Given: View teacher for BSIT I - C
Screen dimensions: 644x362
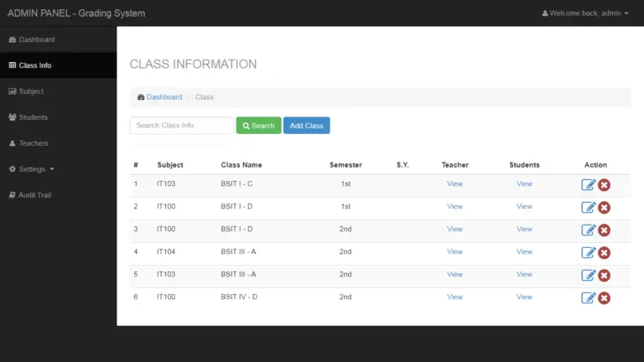Looking at the screenshot, I should pos(454,184).
